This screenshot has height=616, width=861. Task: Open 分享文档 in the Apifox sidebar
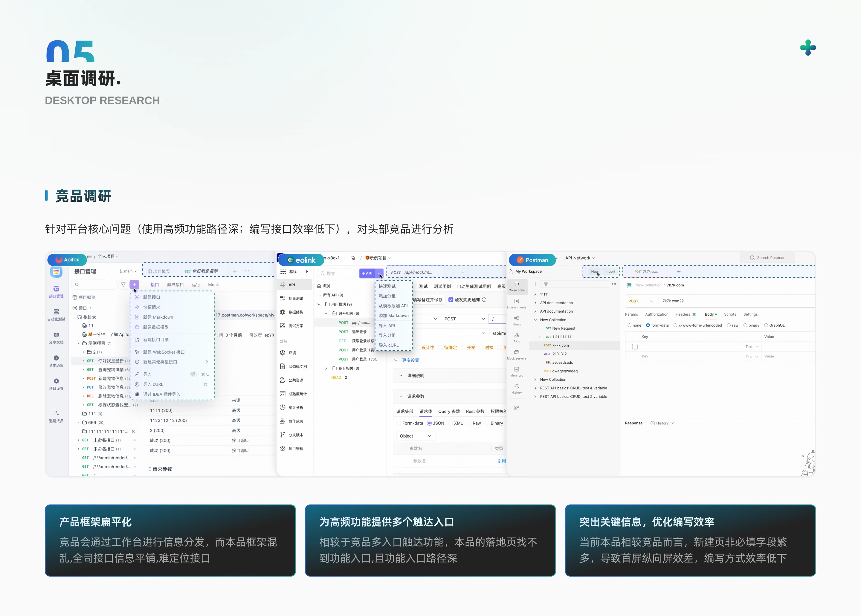tap(56, 338)
